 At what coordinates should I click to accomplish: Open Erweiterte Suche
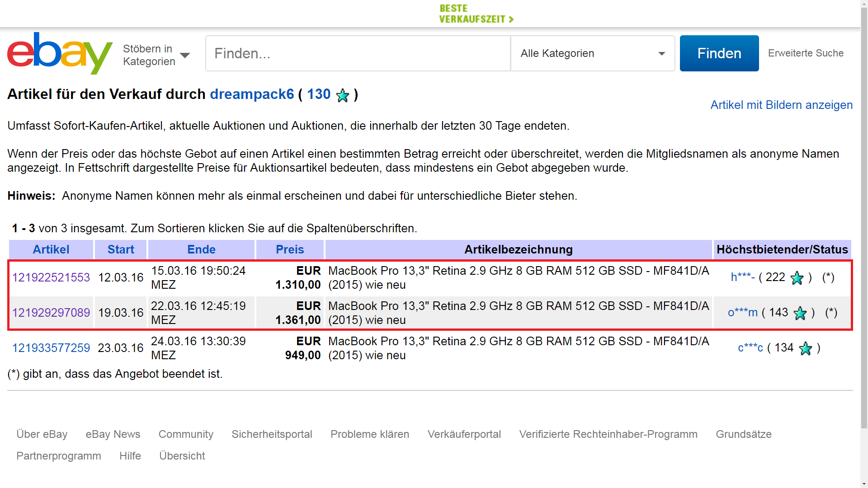(806, 53)
